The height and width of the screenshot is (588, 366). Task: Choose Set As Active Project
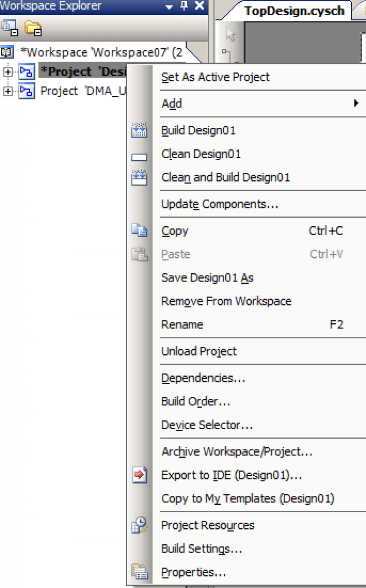[x=215, y=77]
